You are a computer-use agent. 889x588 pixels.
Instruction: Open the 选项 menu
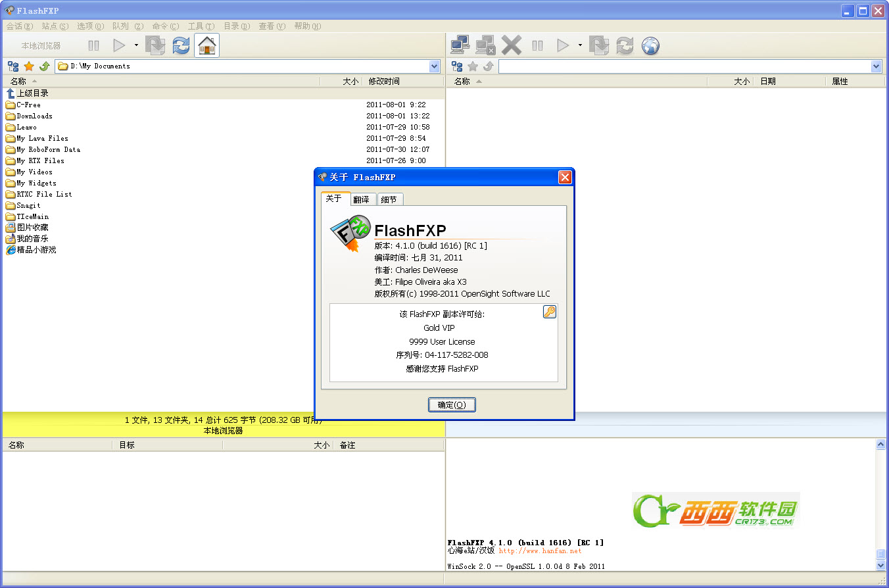pos(91,26)
